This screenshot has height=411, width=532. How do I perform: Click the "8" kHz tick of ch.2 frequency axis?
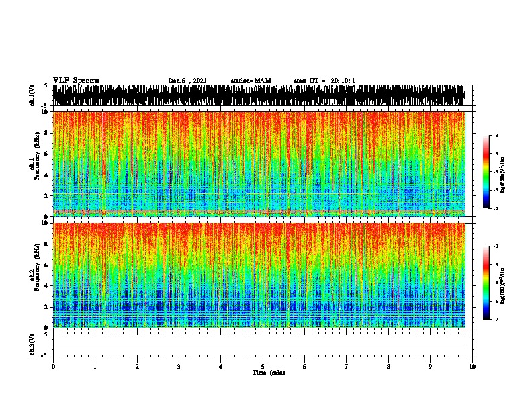[x=47, y=244]
